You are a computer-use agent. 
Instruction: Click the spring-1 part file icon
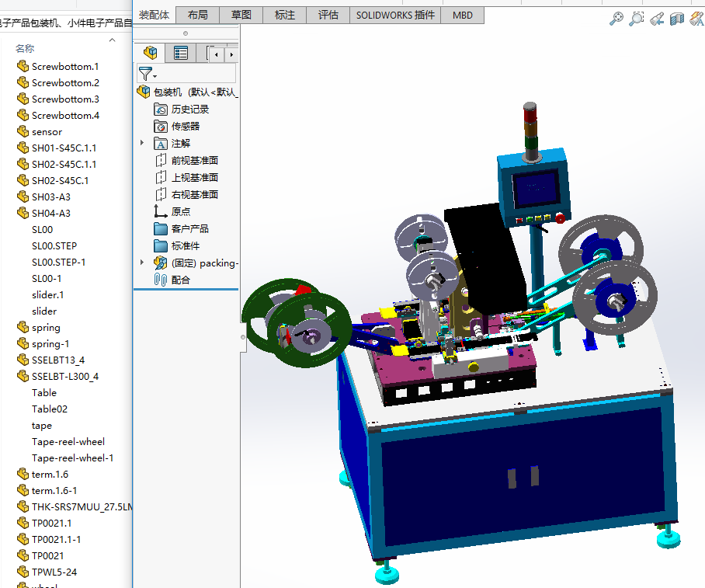tap(23, 344)
